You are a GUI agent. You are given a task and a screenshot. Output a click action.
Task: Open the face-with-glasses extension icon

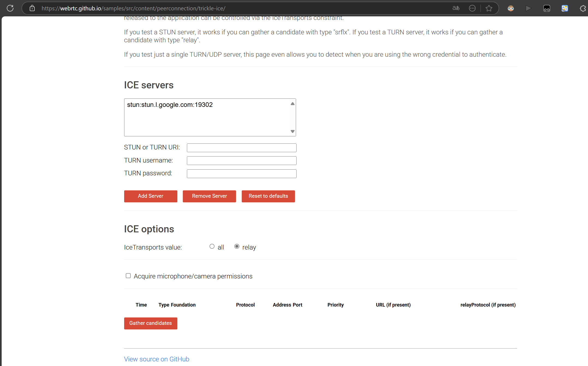pos(511,8)
